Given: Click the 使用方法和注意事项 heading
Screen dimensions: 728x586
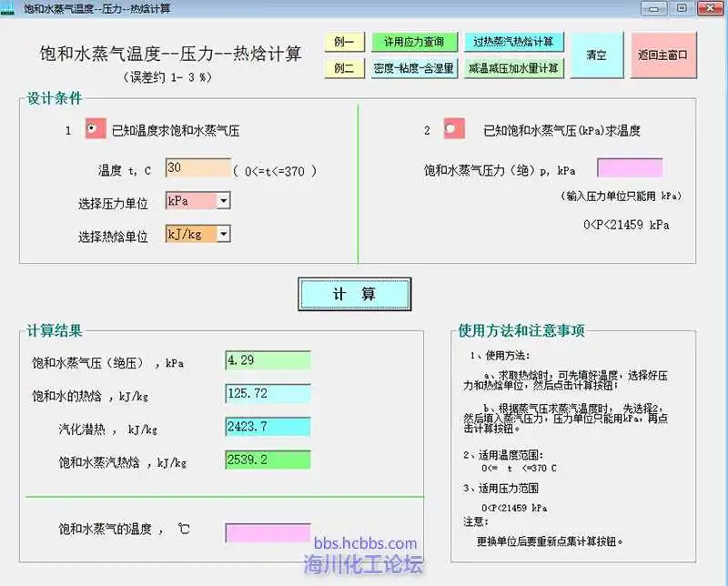Looking at the screenshot, I should tap(521, 330).
